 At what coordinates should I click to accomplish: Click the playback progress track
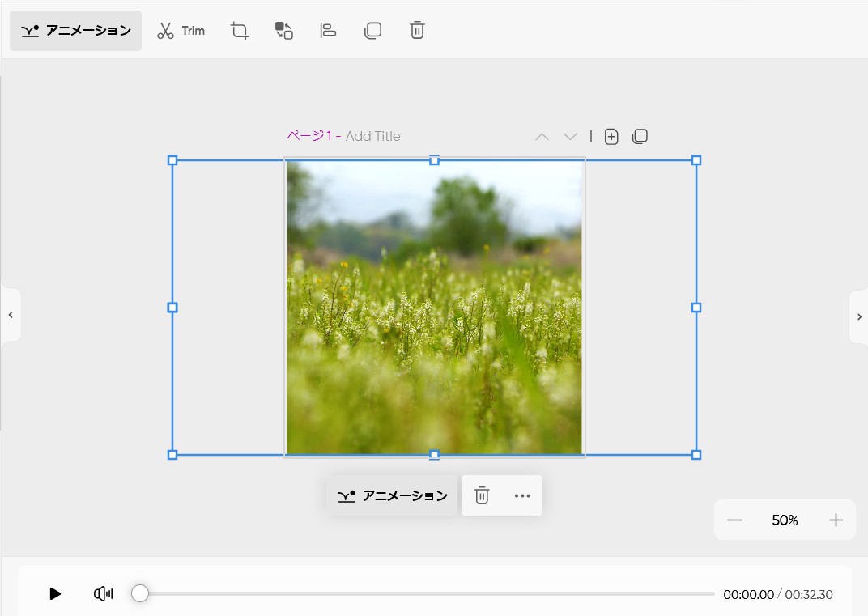pyautogui.click(x=426, y=594)
